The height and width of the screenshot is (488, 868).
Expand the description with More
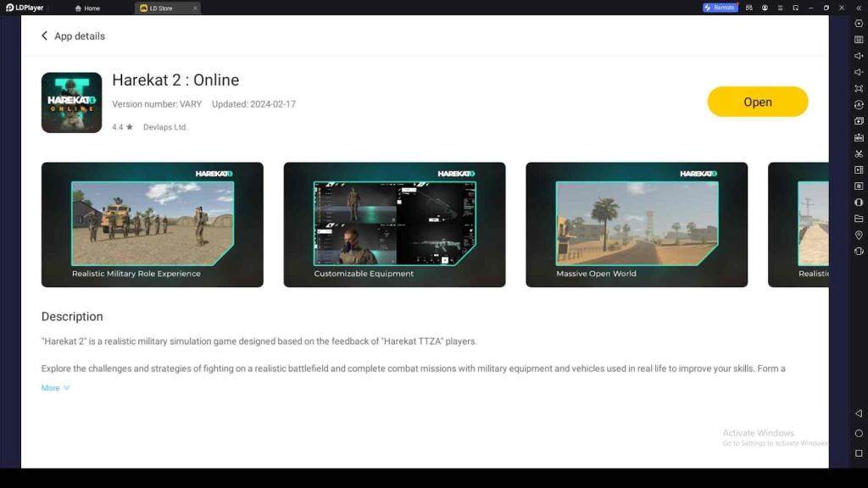55,388
